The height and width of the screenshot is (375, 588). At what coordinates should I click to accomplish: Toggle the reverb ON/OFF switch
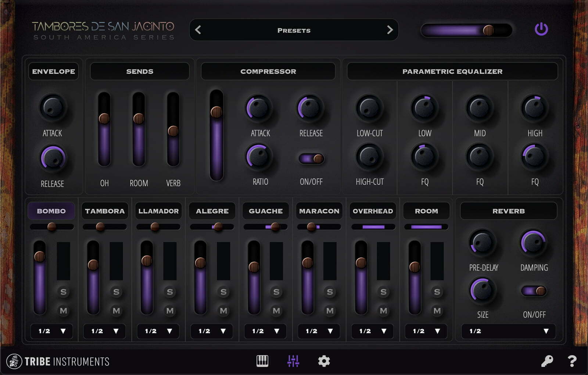(x=534, y=290)
